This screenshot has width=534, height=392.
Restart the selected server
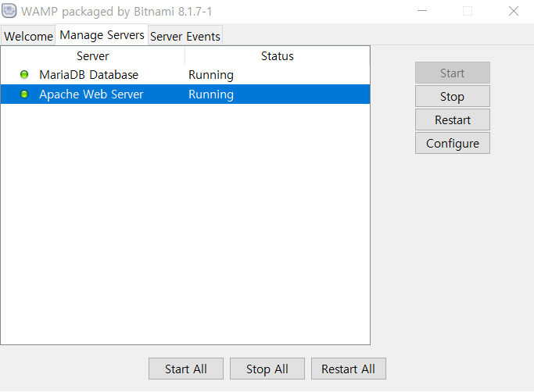pos(452,119)
